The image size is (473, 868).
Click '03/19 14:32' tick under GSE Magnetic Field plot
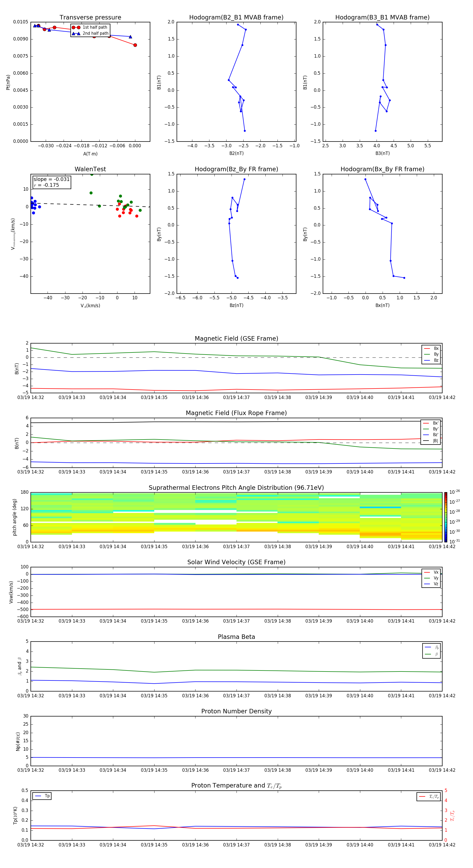(x=31, y=398)
